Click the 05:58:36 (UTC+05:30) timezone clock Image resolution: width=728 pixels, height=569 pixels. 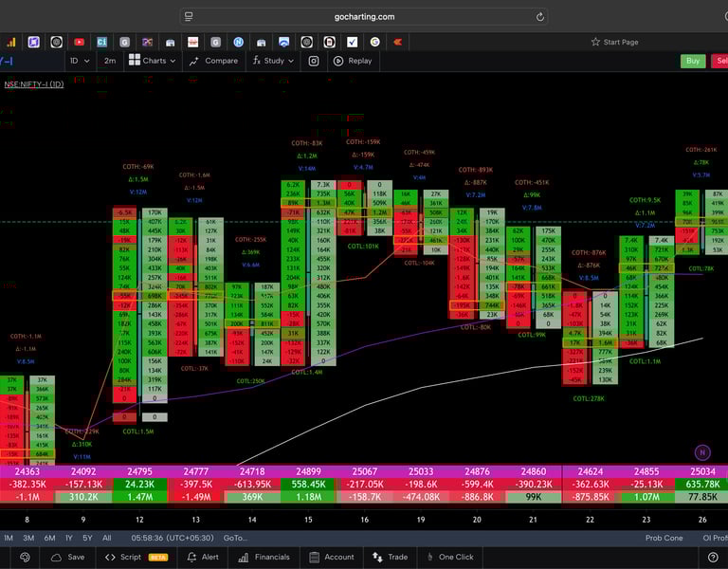pyautogui.click(x=173, y=538)
